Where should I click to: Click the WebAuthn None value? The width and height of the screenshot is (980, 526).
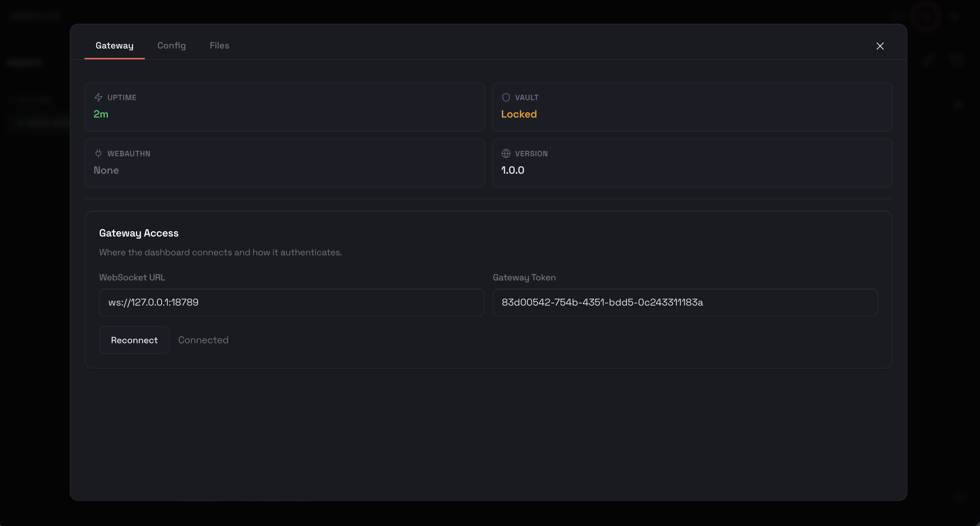106,170
